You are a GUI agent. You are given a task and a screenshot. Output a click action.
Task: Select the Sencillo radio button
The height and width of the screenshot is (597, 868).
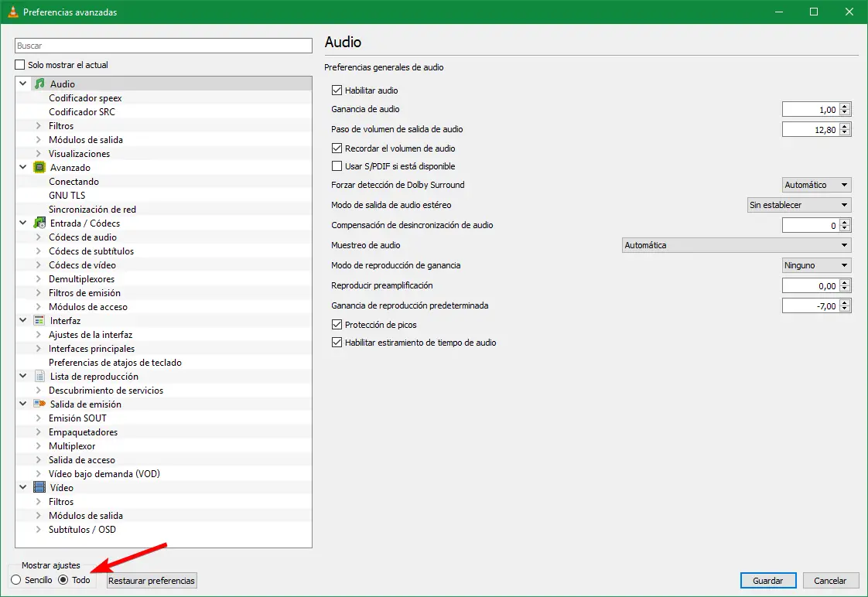pos(16,580)
